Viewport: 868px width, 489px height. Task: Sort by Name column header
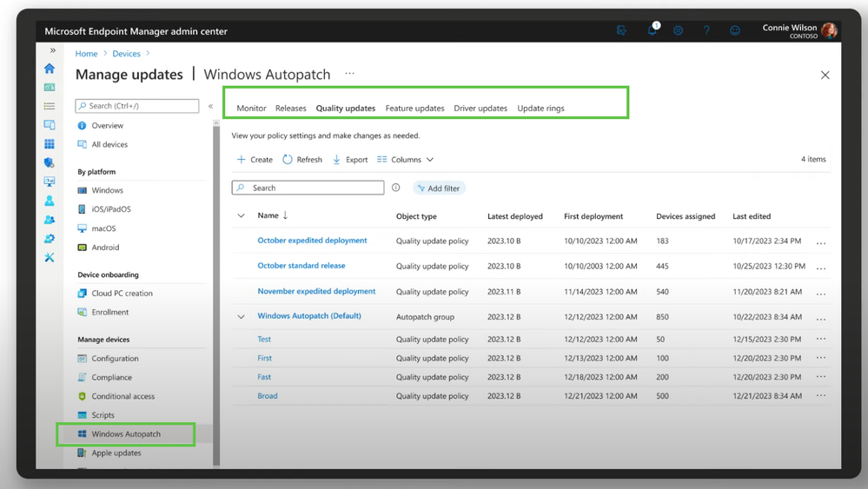[272, 215]
